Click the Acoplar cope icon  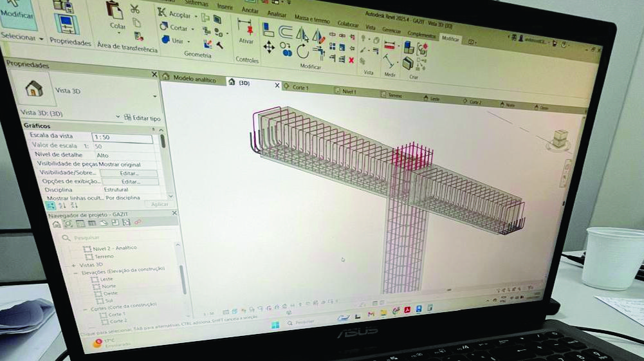(x=162, y=12)
